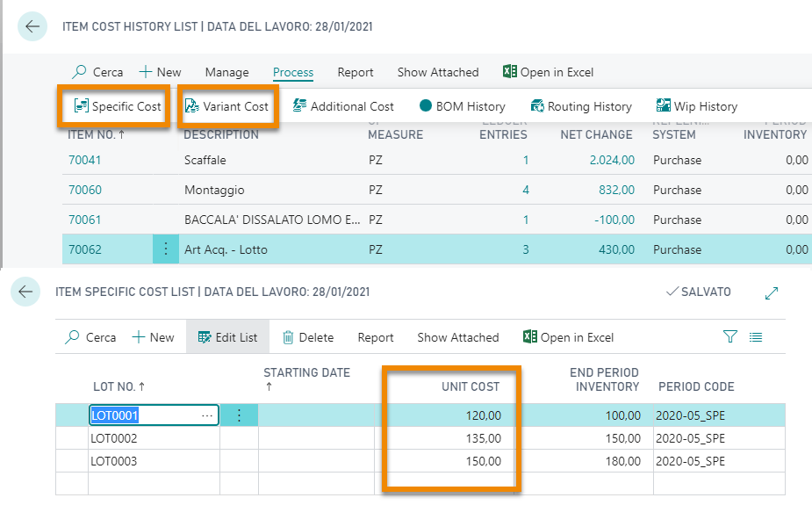
Task: Sort by Lot No. column header
Action: tap(119, 386)
